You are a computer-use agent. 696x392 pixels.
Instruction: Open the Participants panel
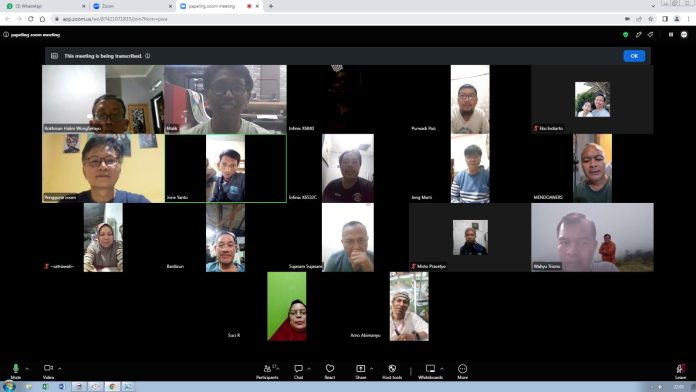click(x=267, y=371)
